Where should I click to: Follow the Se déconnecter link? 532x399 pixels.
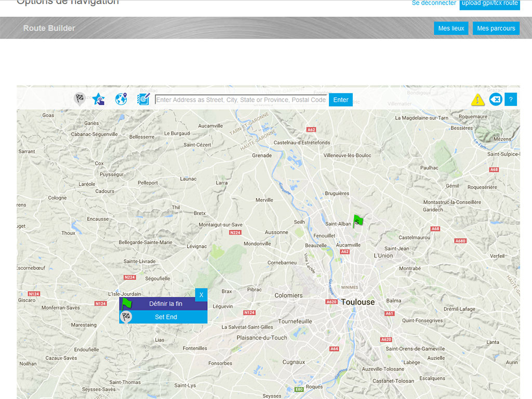tap(434, 3)
